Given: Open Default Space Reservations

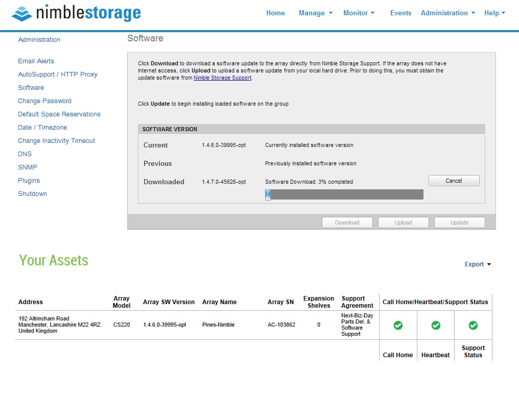Looking at the screenshot, I should click(x=59, y=114).
